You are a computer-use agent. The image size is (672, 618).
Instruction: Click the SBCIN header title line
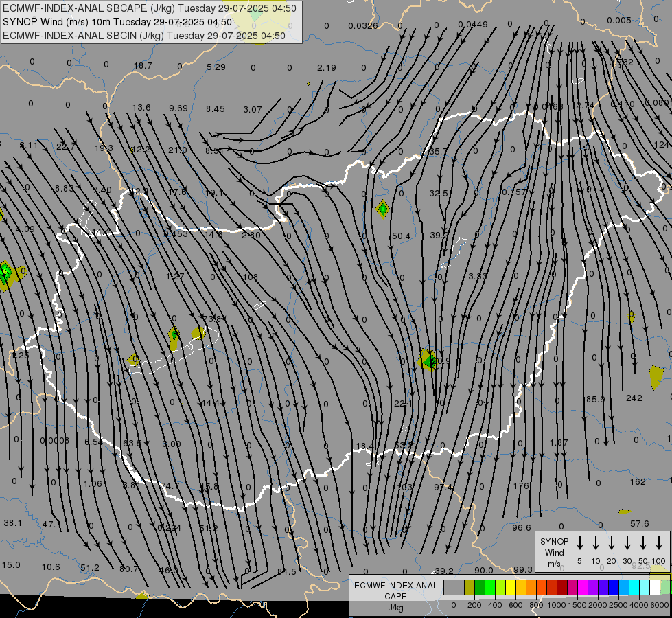tap(144, 36)
